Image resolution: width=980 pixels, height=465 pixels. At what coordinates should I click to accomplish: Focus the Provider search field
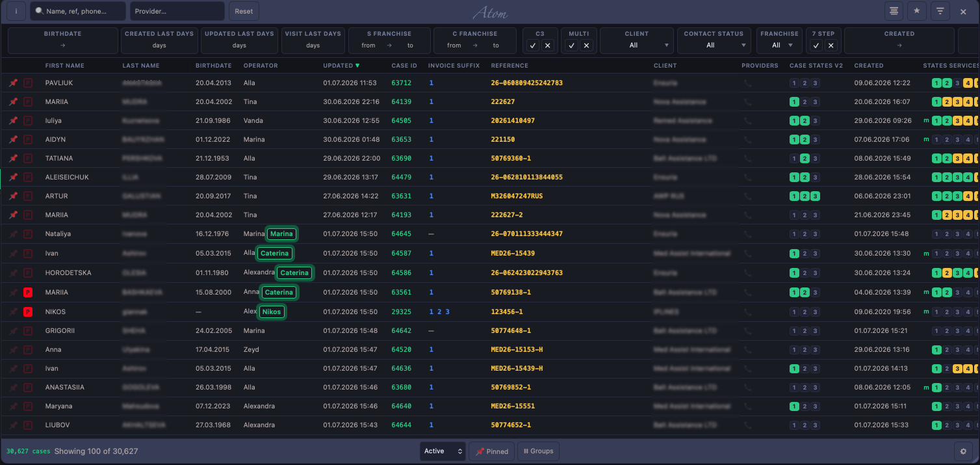pos(177,11)
